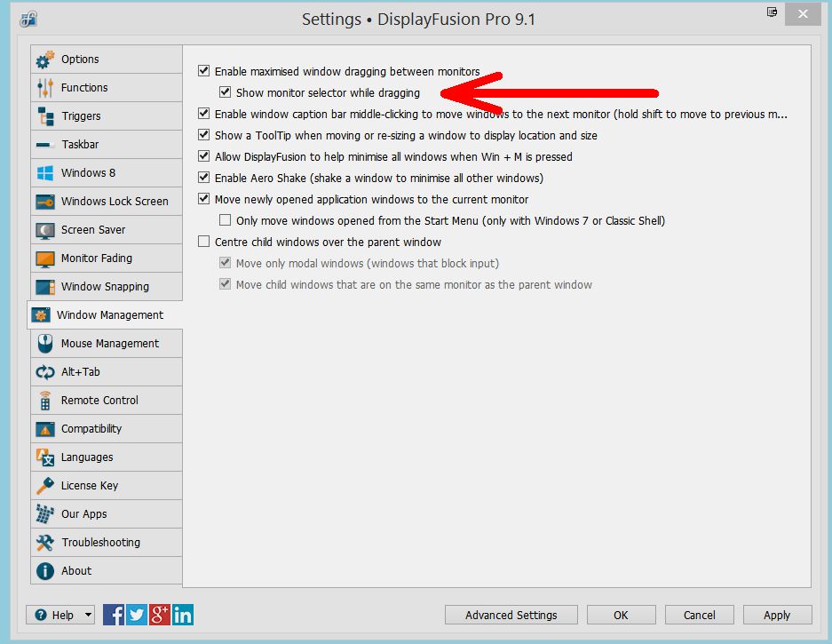832x644 pixels.
Task: Open the Twitter icon link
Action: pos(137,614)
